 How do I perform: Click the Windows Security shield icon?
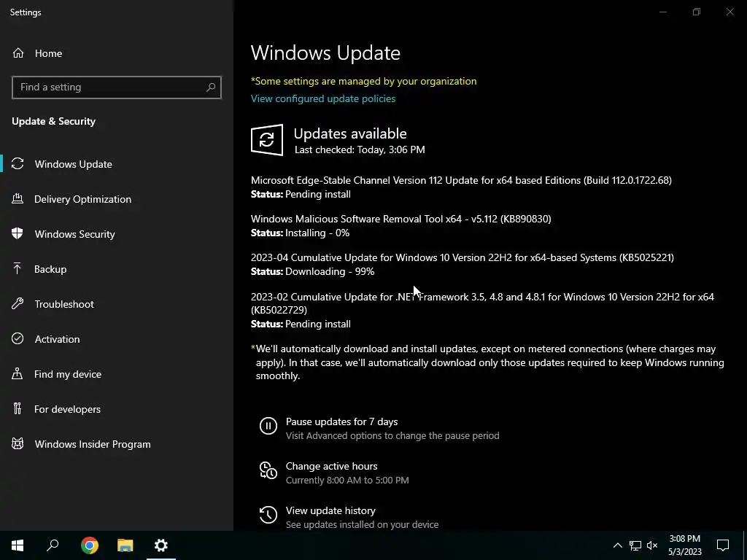point(18,233)
